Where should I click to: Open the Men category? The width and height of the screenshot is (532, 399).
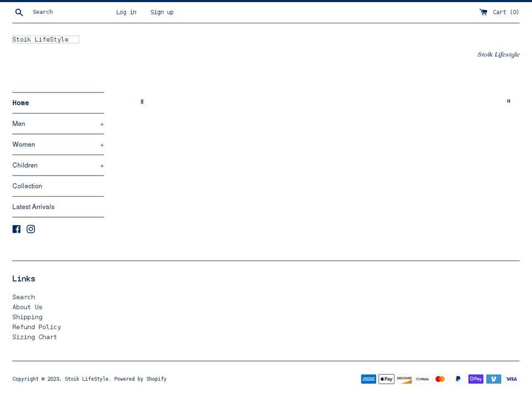(x=19, y=124)
